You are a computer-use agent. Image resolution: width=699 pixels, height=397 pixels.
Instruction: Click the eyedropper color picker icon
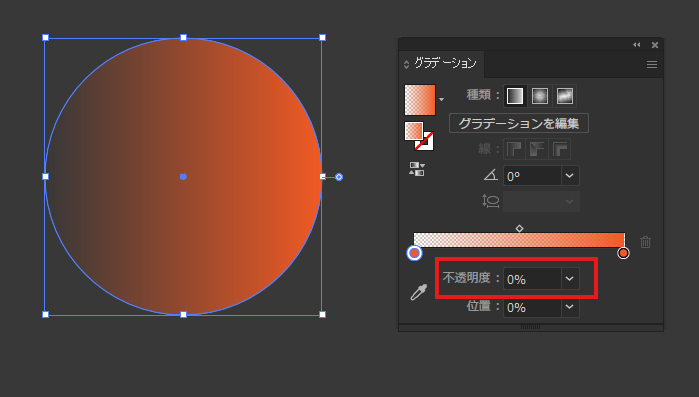pyautogui.click(x=419, y=292)
